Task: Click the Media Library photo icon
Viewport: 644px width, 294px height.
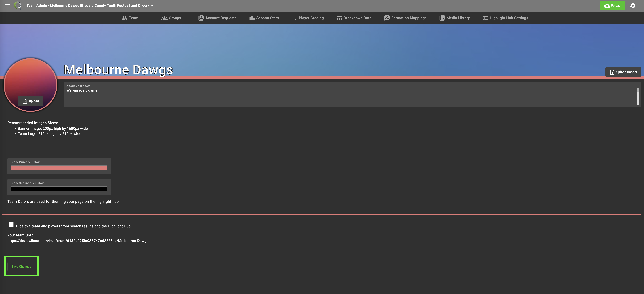Action: 442,18
